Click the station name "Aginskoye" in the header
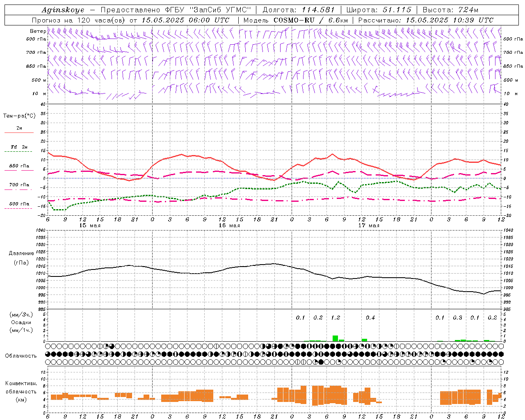Screen dimensions: 525x420 click(63, 10)
